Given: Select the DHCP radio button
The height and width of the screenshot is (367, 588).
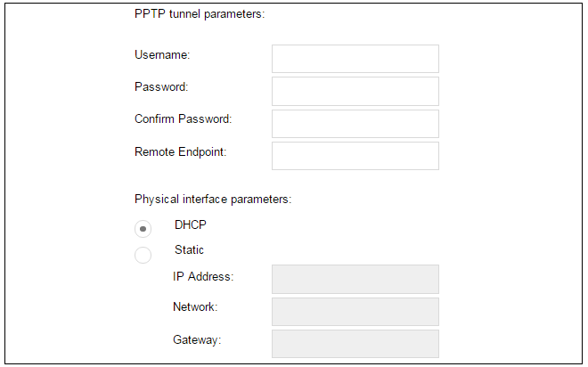Looking at the screenshot, I should click(143, 229).
